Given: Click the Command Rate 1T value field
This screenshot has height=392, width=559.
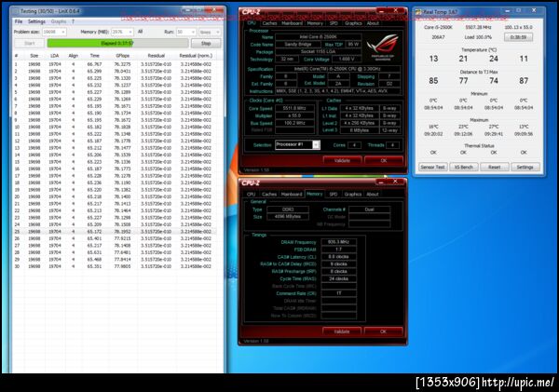Looking at the screenshot, I should pos(339,293).
